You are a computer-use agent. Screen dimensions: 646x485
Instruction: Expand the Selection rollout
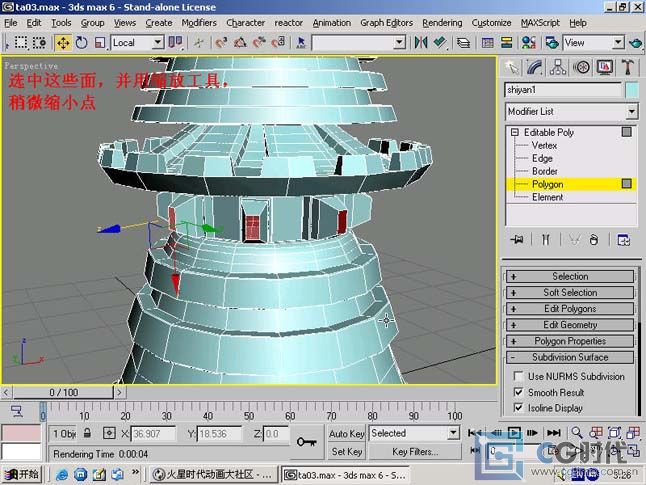coord(570,276)
